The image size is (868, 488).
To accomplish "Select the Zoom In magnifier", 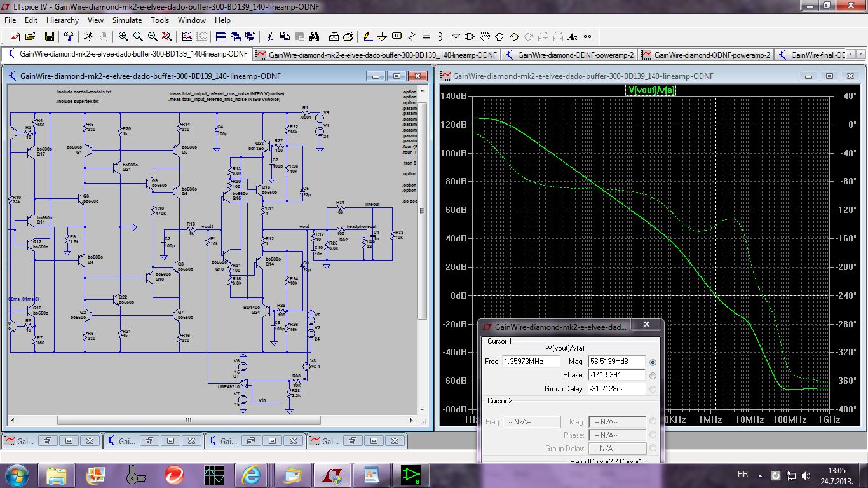I will [x=123, y=36].
